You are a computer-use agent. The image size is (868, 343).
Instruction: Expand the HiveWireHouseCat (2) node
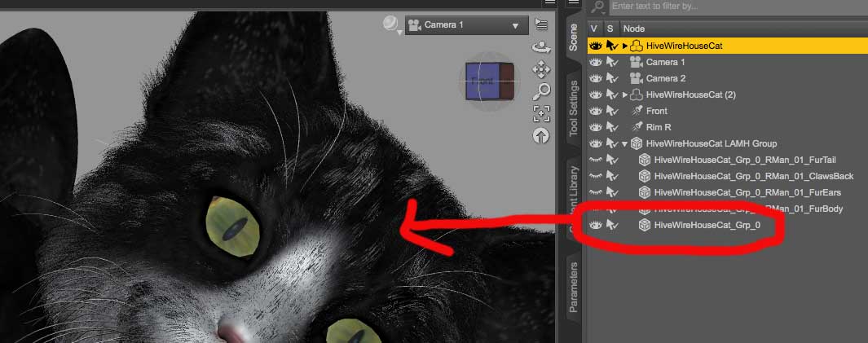tap(625, 95)
